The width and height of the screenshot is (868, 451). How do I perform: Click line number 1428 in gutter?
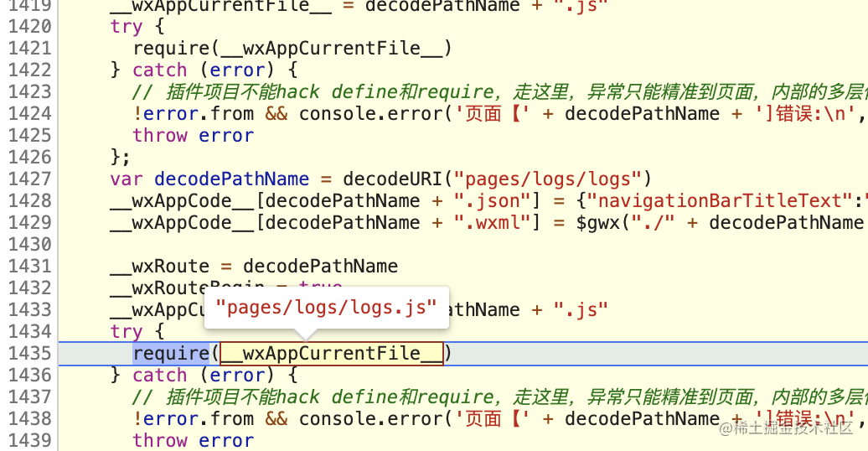point(29,200)
